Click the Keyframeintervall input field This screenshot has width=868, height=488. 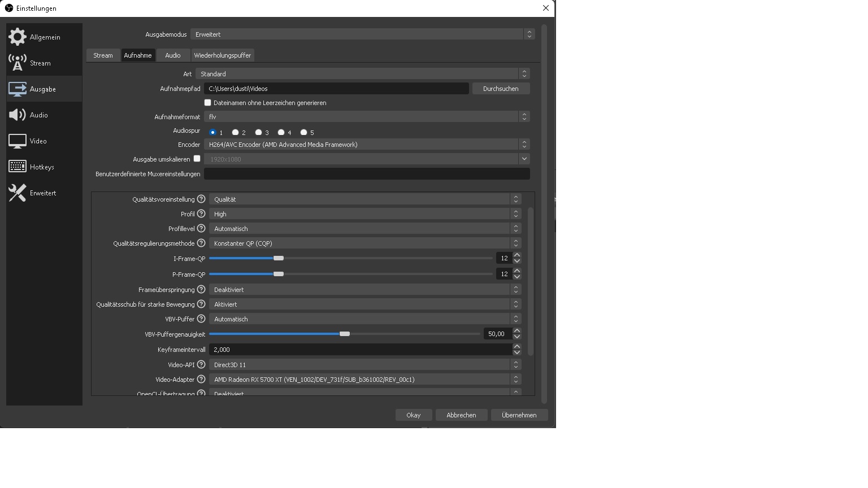click(x=359, y=350)
